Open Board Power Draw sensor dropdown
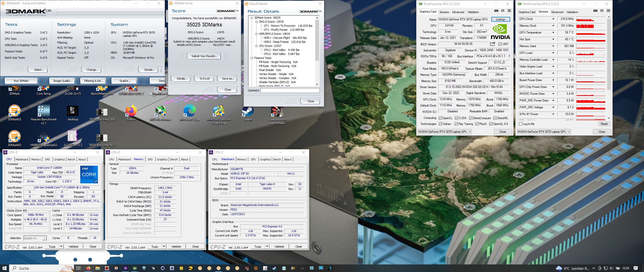 553,80
